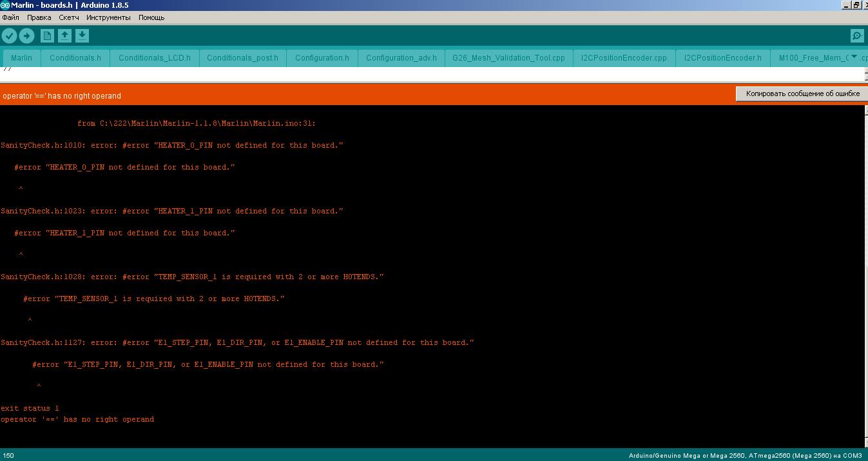
Task: Open the Инструменты menu
Action: (x=108, y=17)
